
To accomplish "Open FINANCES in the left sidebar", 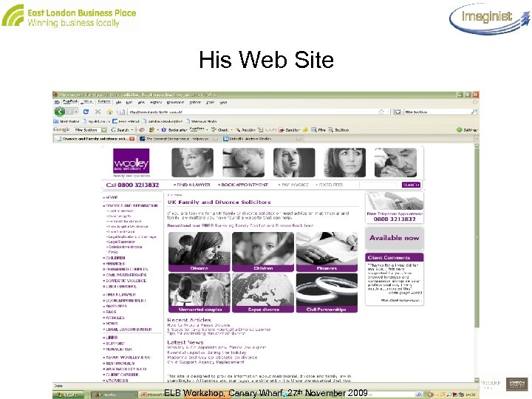I will [x=114, y=264].
